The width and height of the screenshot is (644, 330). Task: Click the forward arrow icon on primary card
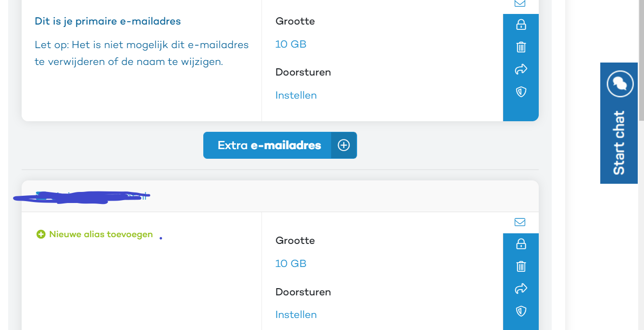pos(521,69)
